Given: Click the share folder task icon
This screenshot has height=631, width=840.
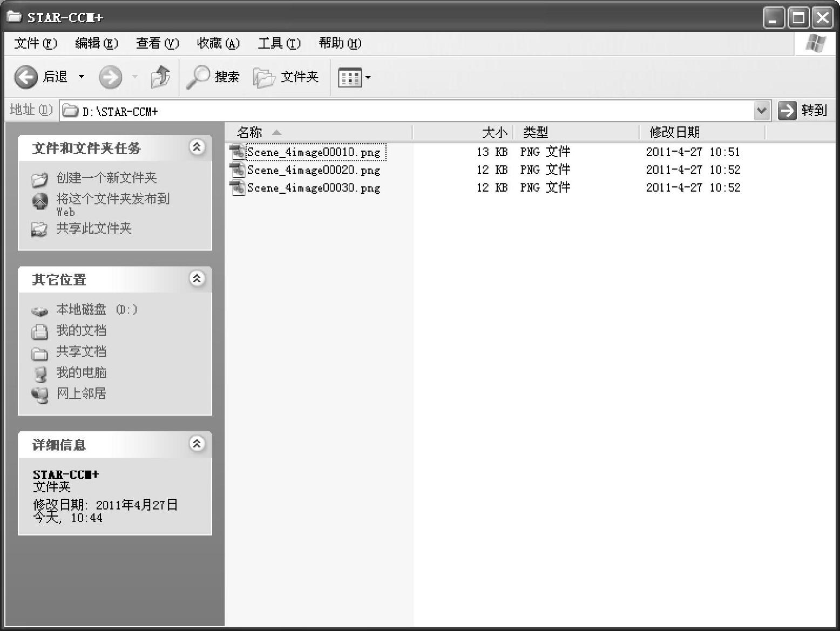Looking at the screenshot, I should point(39,229).
